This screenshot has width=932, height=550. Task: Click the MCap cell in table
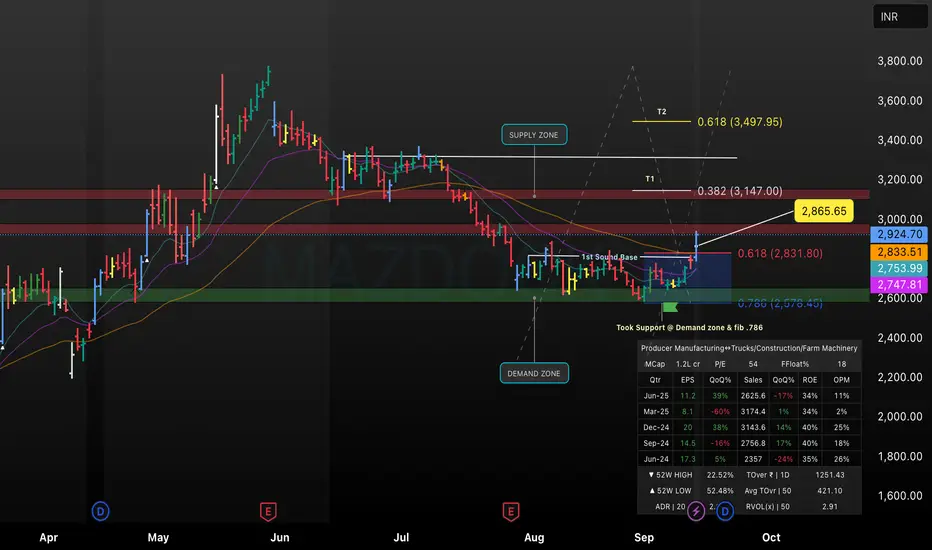(655, 364)
